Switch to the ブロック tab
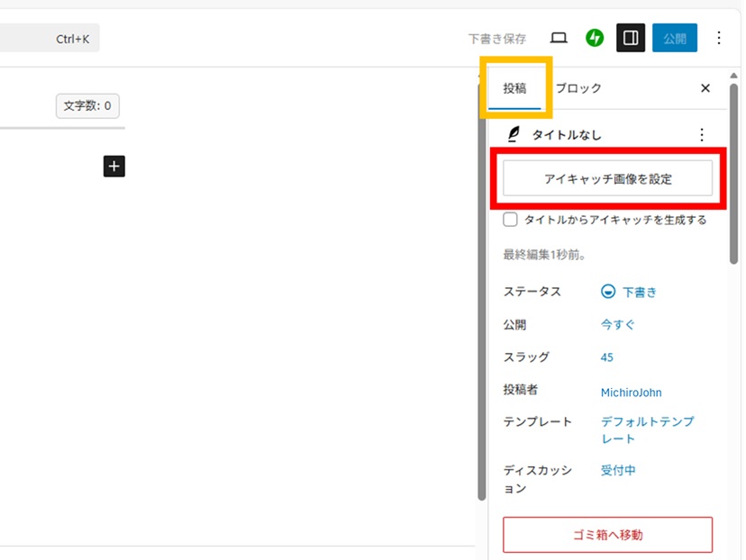The width and height of the screenshot is (746, 560). (578, 88)
